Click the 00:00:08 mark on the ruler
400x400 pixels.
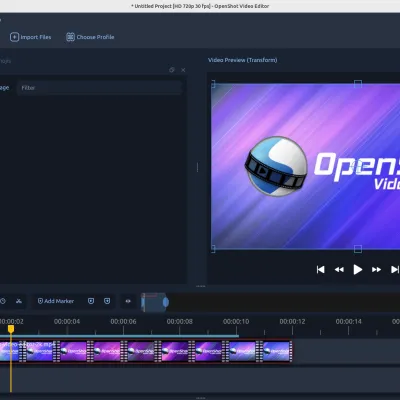[x=180, y=322]
